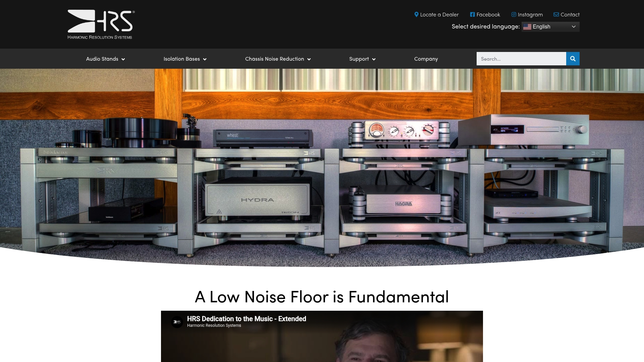Click the envelope icon beside Contact
The height and width of the screenshot is (362, 644).
click(x=556, y=14)
